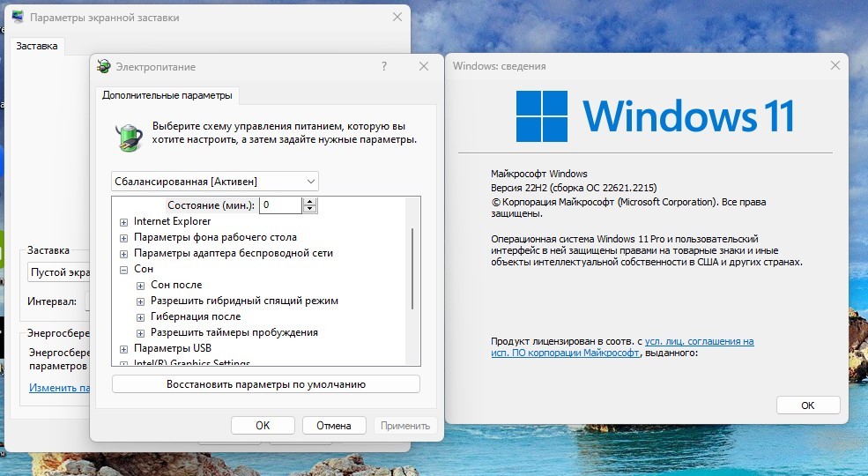Click OK in the Электропитание dialog
868x476 pixels.
(263, 425)
